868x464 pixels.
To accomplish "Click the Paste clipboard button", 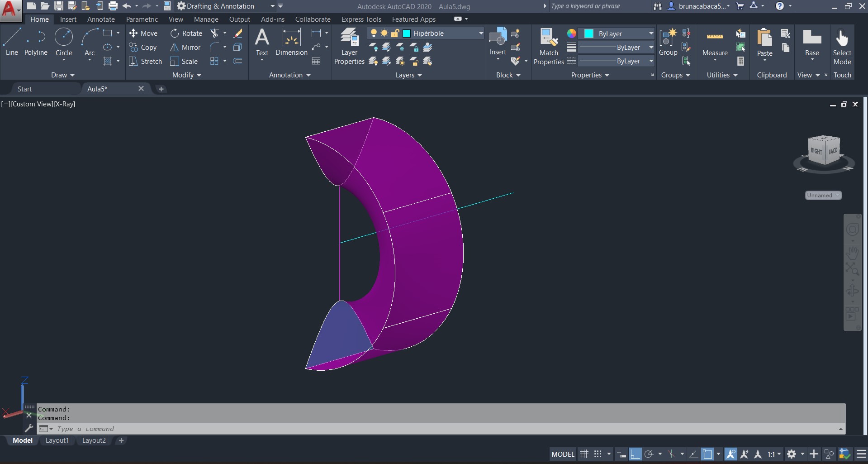I will [x=764, y=44].
